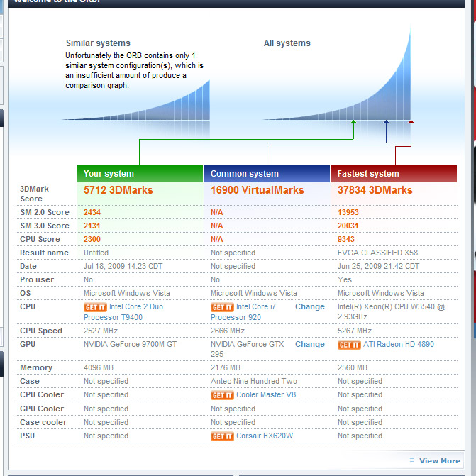
Task: Select the Common system column header
Action: (x=267, y=174)
